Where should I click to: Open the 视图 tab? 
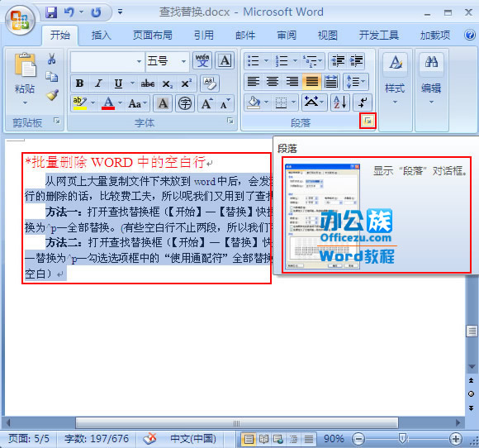click(x=328, y=36)
